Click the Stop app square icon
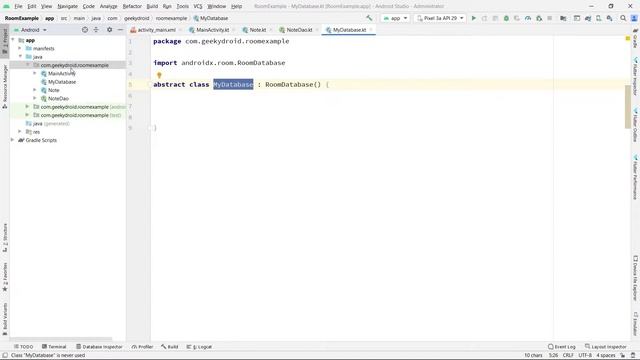The image size is (640, 360). (550, 18)
